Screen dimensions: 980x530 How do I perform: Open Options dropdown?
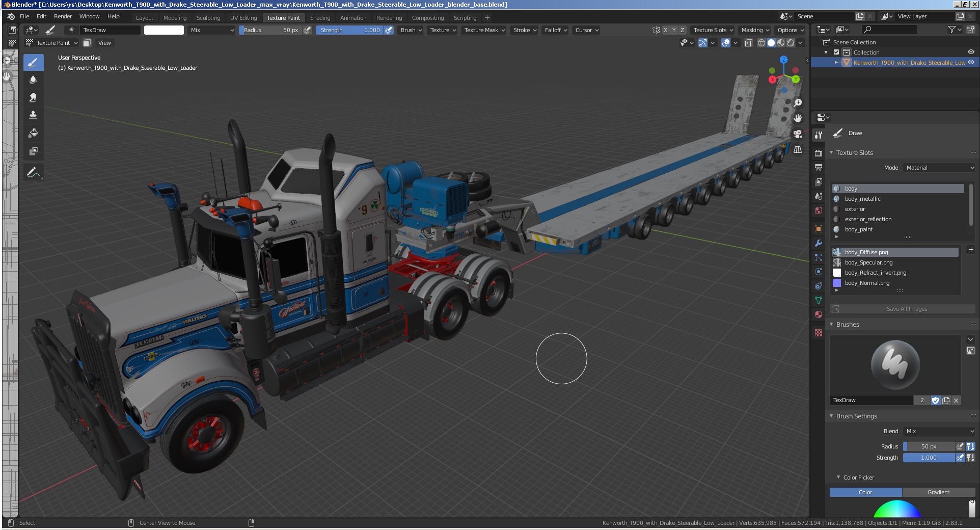[x=791, y=30]
